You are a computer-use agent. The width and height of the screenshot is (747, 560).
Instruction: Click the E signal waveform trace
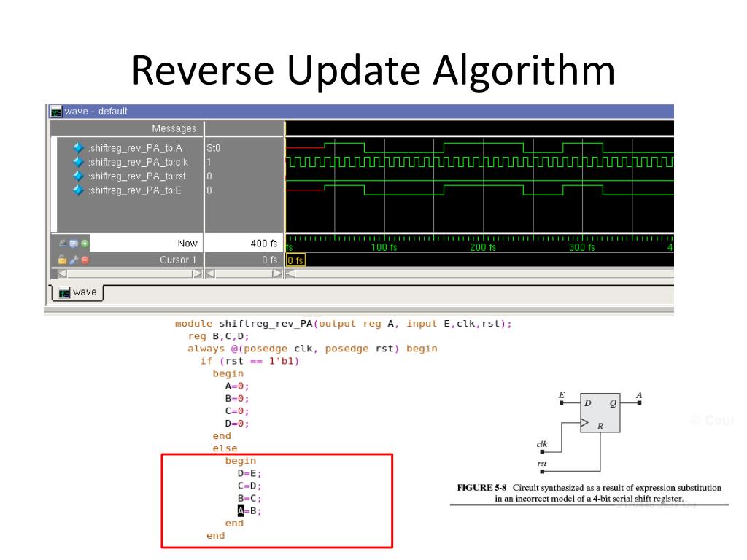pos(479,190)
